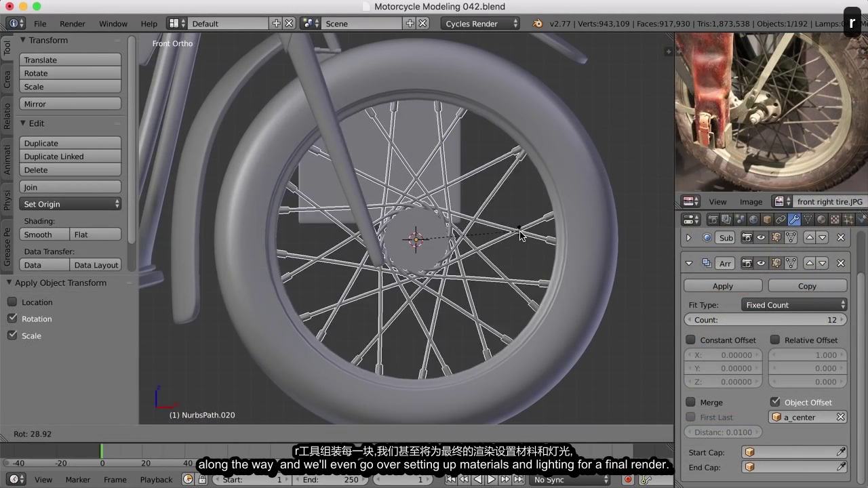Select the Modifiers wrench tab
The width and height of the screenshot is (868, 488).
point(794,220)
